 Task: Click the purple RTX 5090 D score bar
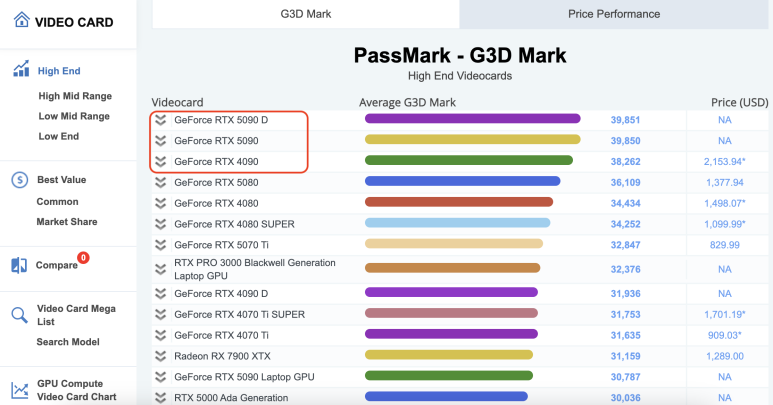click(x=472, y=118)
